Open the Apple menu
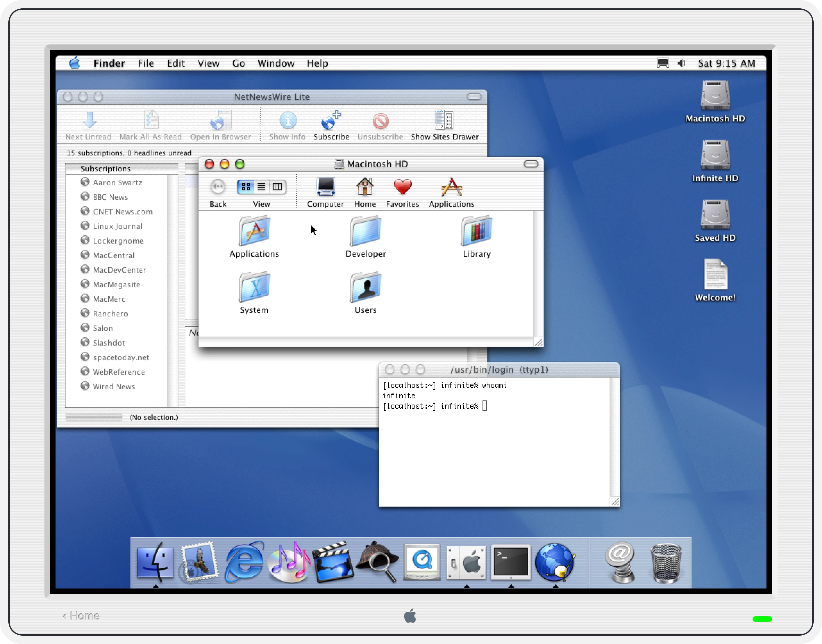This screenshot has width=822, height=644. (x=75, y=63)
